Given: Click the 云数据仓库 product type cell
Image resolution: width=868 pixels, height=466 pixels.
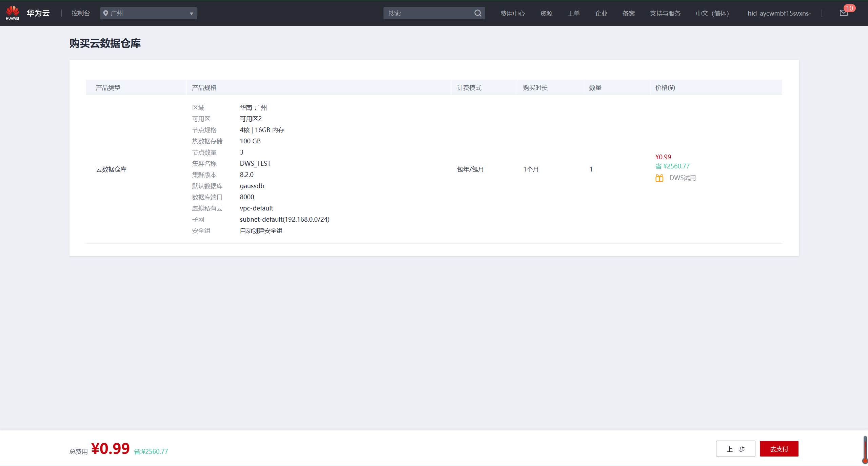Looking at the screenshot, I should click(x=111, y=169).
